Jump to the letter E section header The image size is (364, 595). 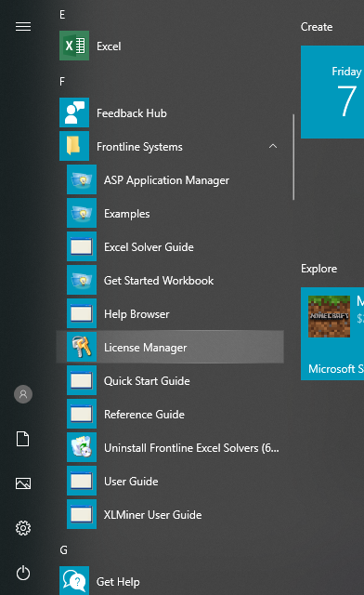click(62, 15)
